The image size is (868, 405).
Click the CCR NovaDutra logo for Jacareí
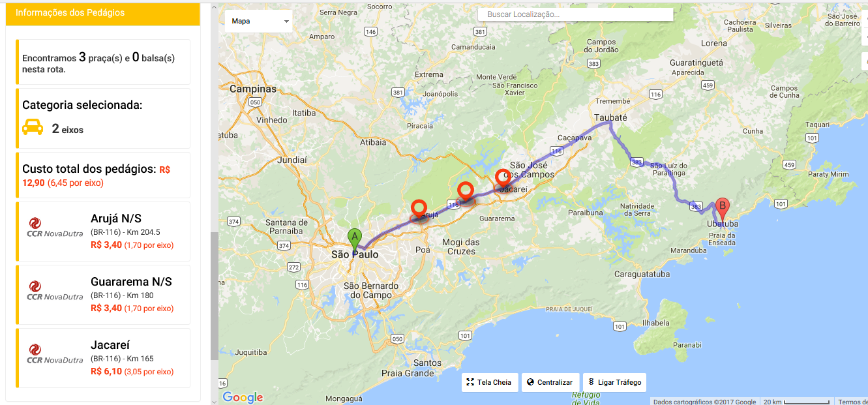coord(55,354)
